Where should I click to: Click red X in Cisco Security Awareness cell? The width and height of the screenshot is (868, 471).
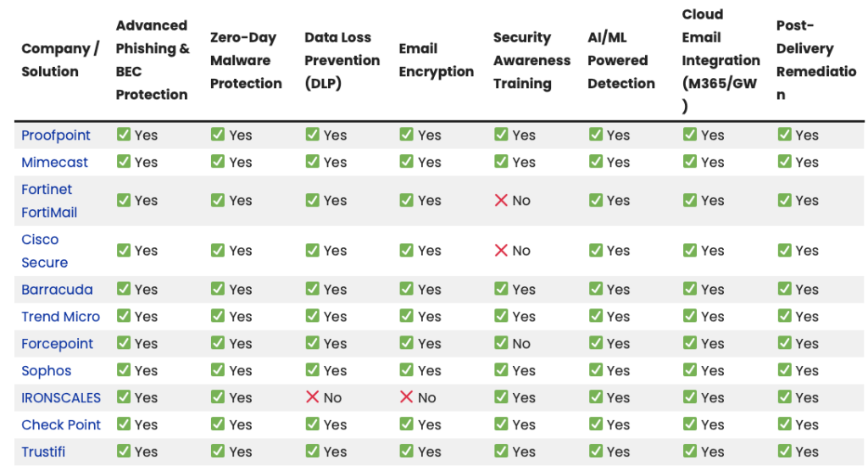click(x=501, y=251)
